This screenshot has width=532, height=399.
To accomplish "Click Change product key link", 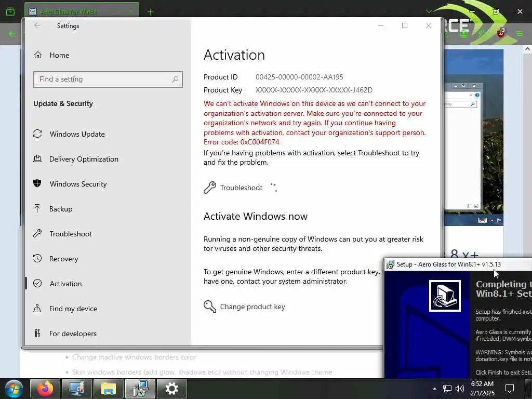I will (252, 307).
